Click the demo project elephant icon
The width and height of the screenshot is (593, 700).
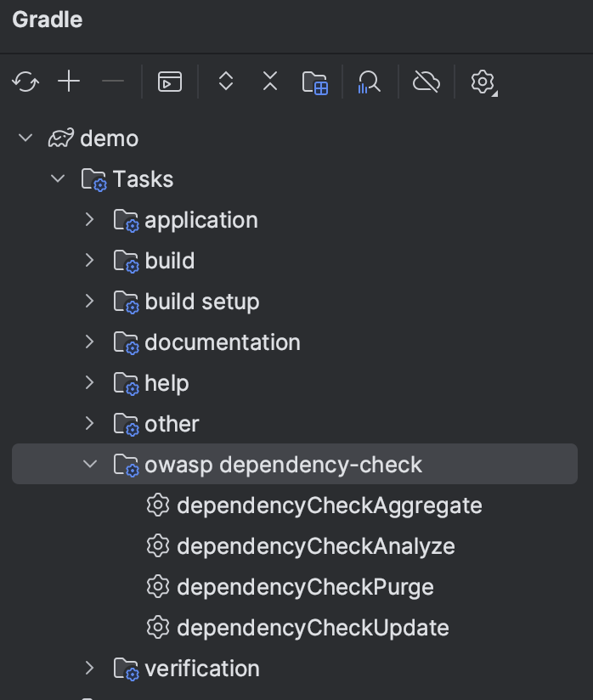click(x=61, y=138)
